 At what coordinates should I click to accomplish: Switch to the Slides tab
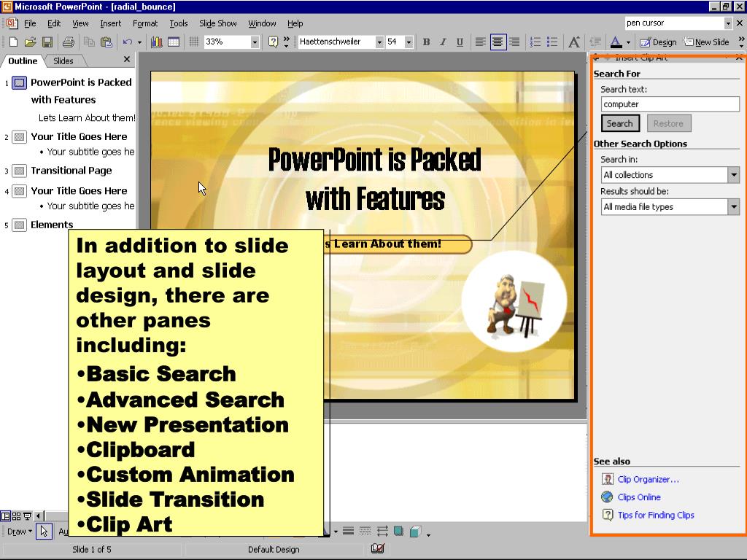(63, 61)
